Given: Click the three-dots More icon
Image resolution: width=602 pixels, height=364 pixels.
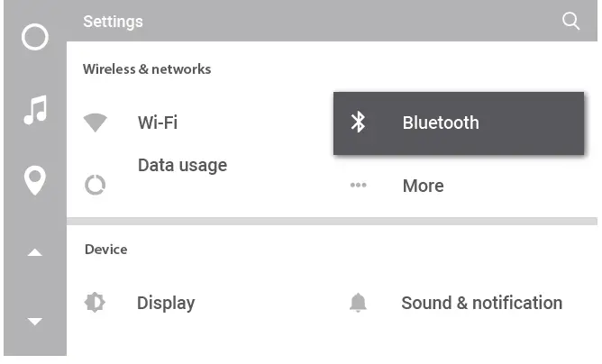Looking at the screenshot, I should [358, 186].
